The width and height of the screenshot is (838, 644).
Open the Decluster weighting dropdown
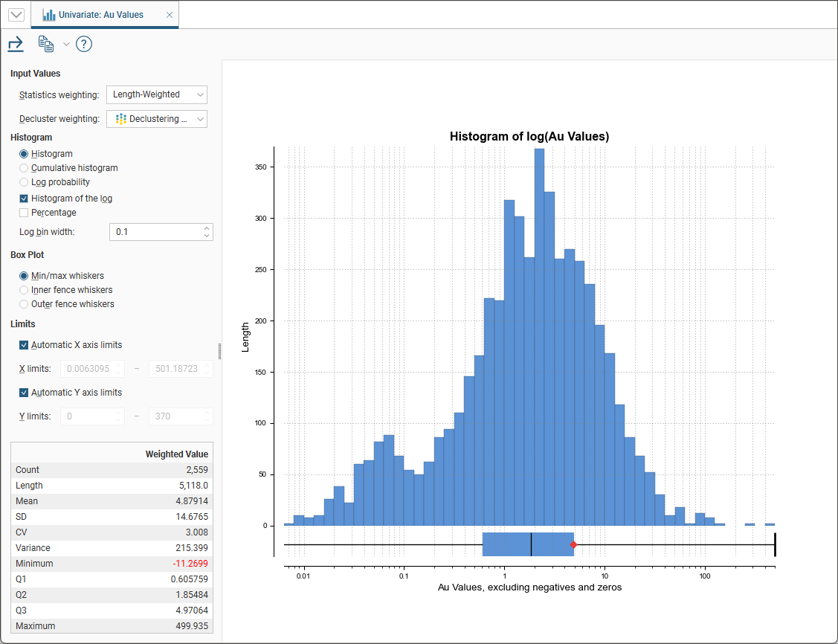156,119
